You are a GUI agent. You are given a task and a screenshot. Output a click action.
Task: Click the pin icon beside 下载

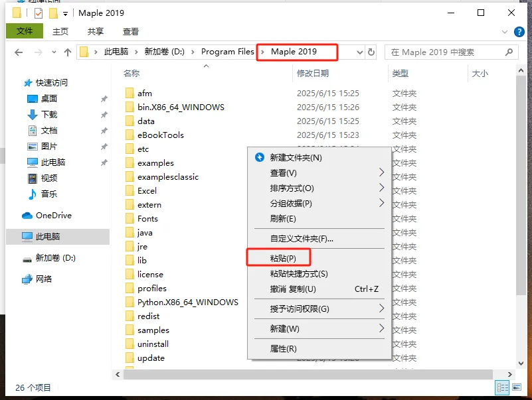coord(104,115)
